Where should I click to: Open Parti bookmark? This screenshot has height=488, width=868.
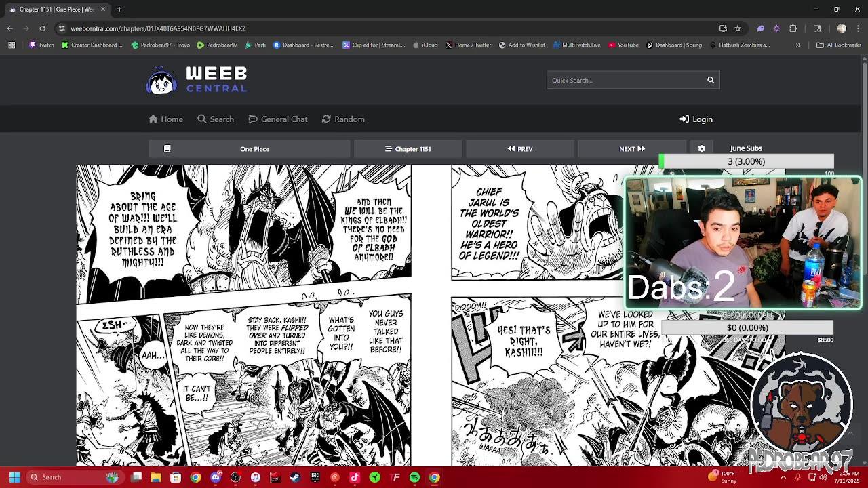254,45
